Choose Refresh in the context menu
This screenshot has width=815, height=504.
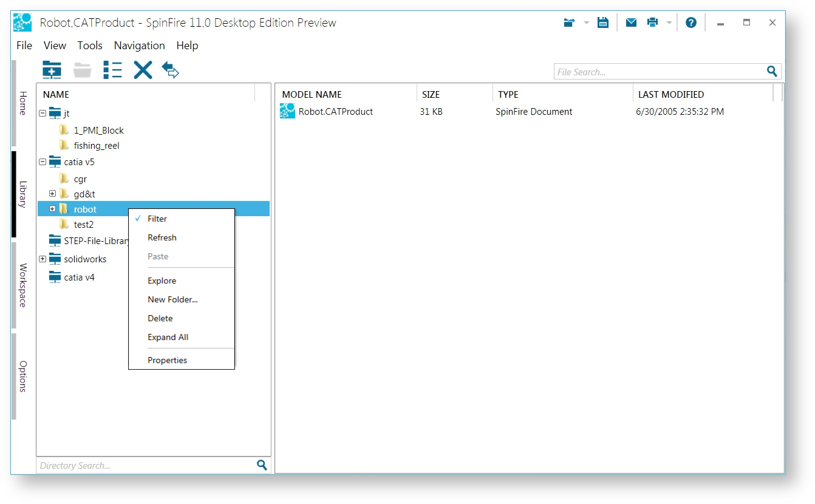(x=182, y=237)
